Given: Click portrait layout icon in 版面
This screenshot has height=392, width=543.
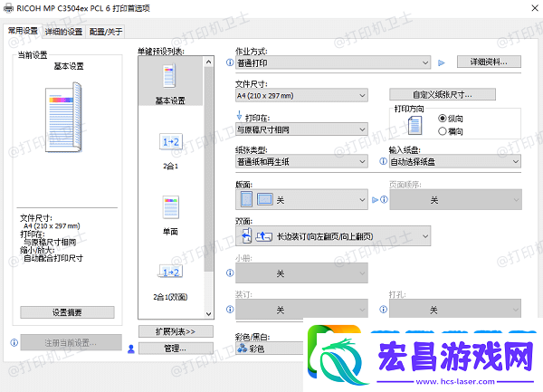Looking at the screenshot, I should click(246, 199).
